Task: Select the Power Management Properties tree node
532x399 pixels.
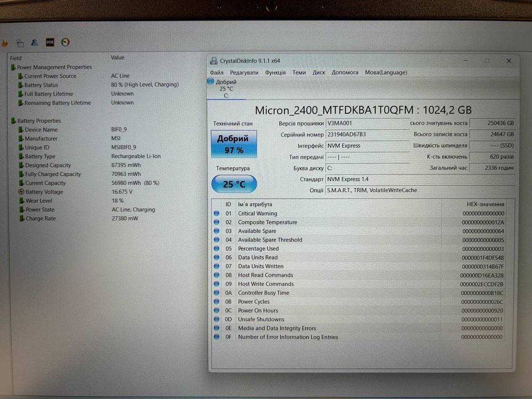Action: click(x=54, y=67)
